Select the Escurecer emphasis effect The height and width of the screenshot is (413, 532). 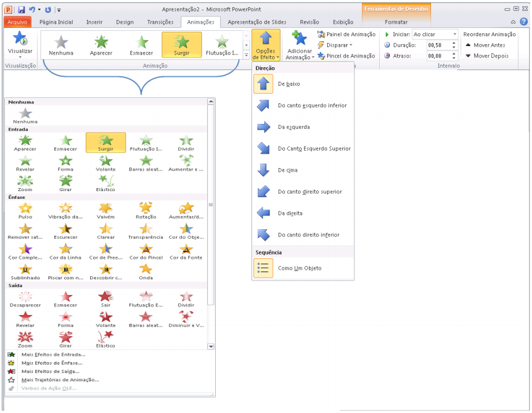click(x=65, y=231)
